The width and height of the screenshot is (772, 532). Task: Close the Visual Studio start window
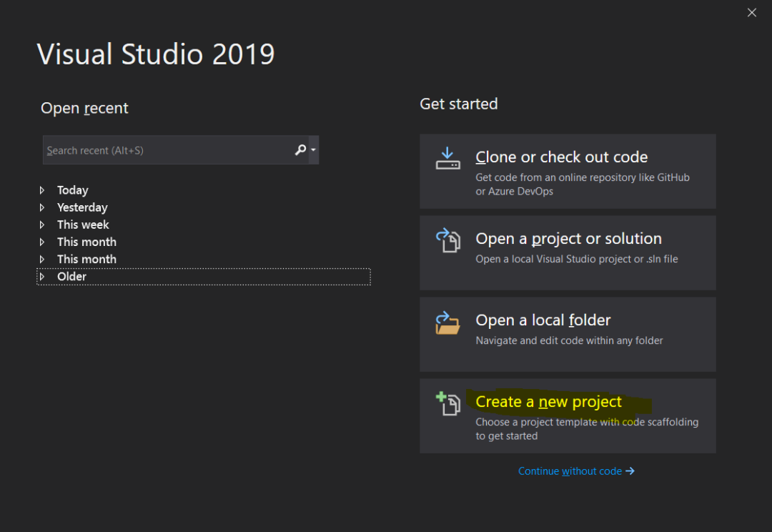pos(751,13)
